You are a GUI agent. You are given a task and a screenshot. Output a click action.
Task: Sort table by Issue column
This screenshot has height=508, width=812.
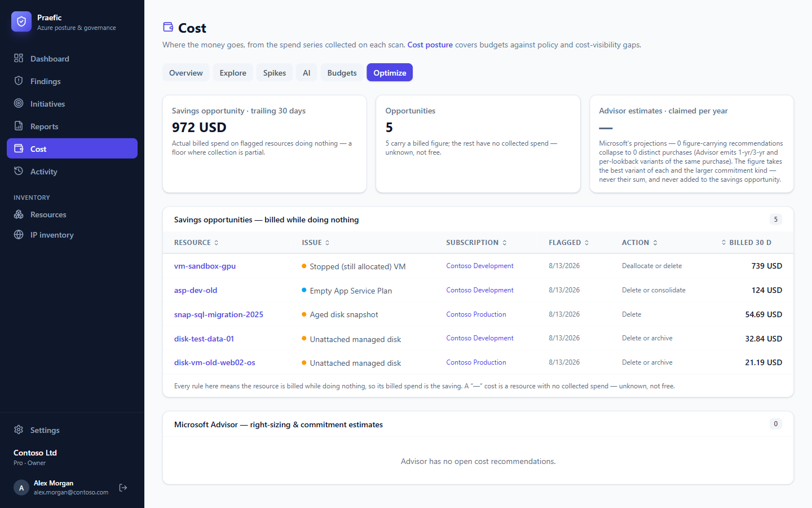pos(316,243)
